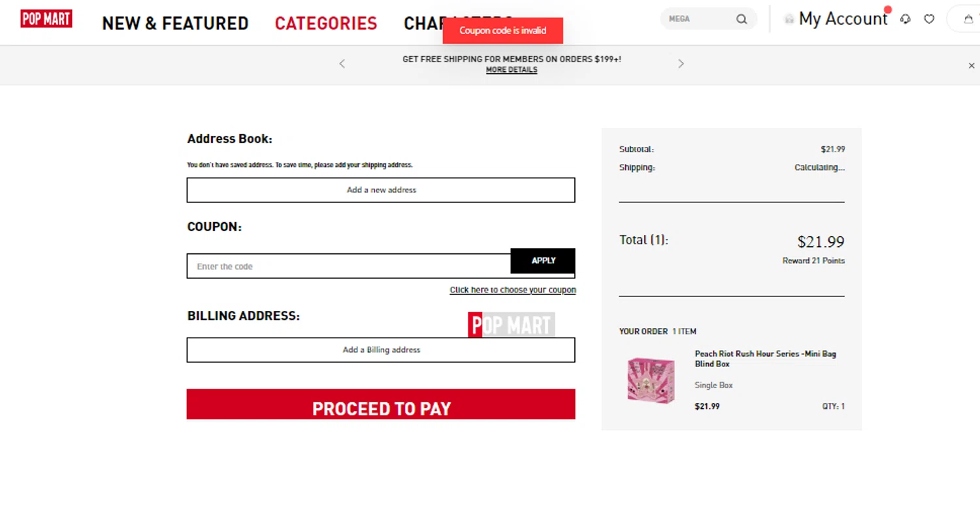Show next promo banner message
This screenshot has width=980, height=529.
point(681,63)
